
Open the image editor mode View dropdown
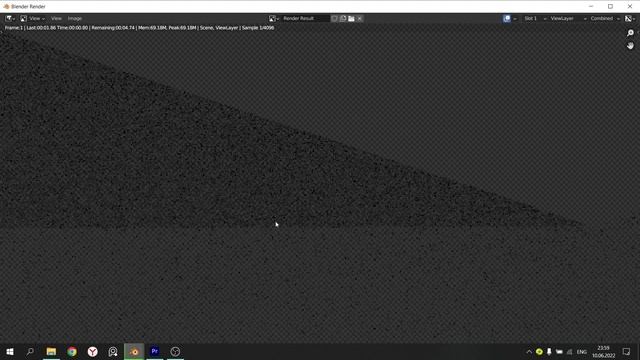coord(32,18)
